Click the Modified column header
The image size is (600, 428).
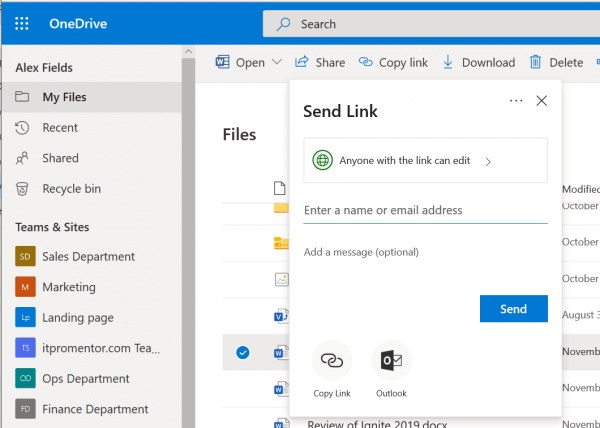click(581, 189)
